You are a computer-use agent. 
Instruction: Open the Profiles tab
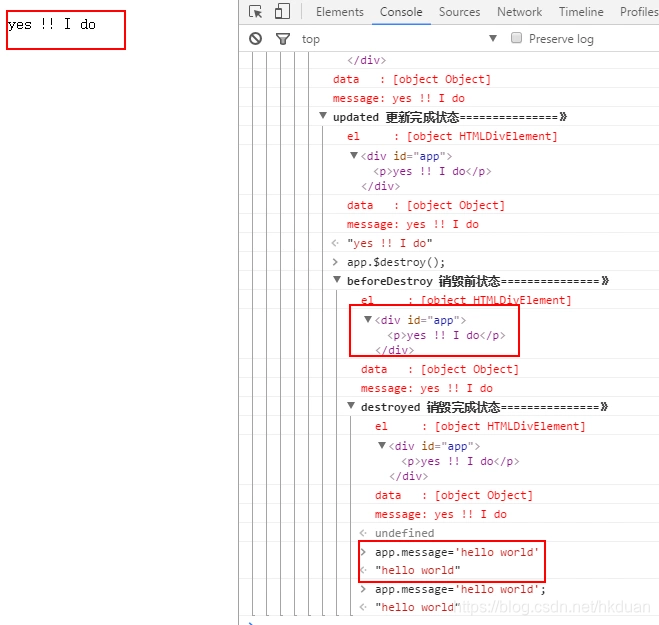[639, 12]
